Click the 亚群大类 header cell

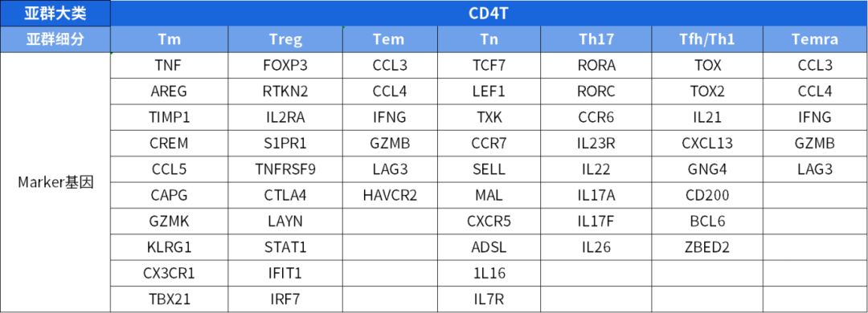pyautogui.click(x=55, y=14)
